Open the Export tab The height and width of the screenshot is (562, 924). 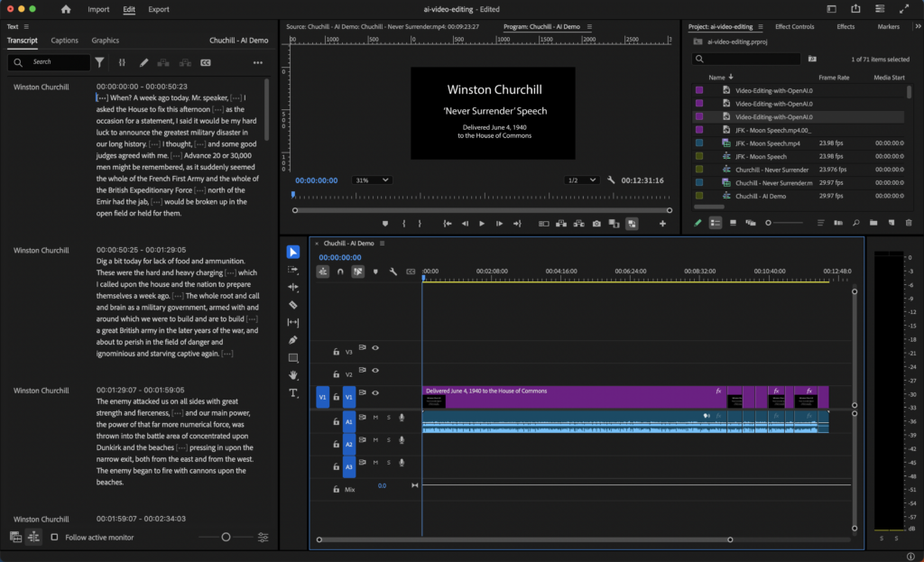click(159, 9)
